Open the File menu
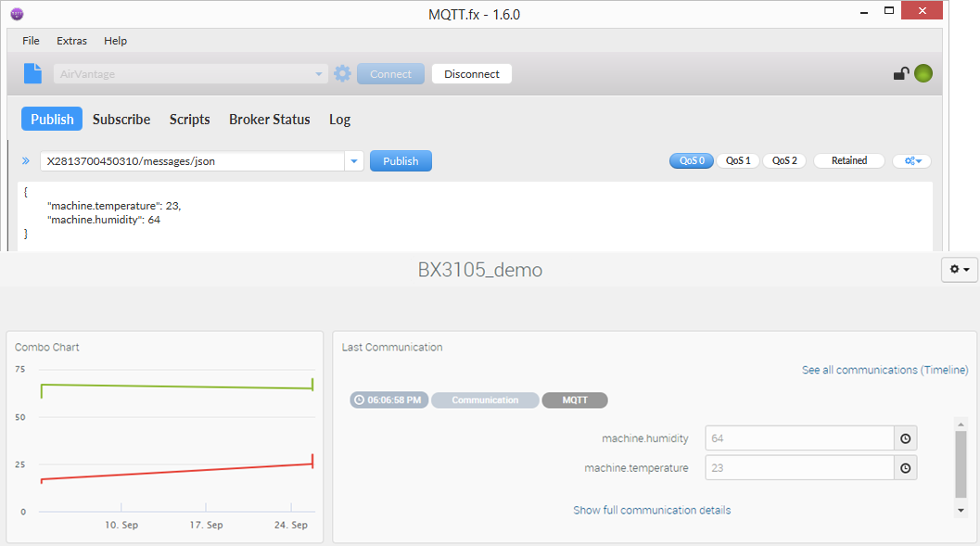 pyautogui.click(x=31, y=41)
